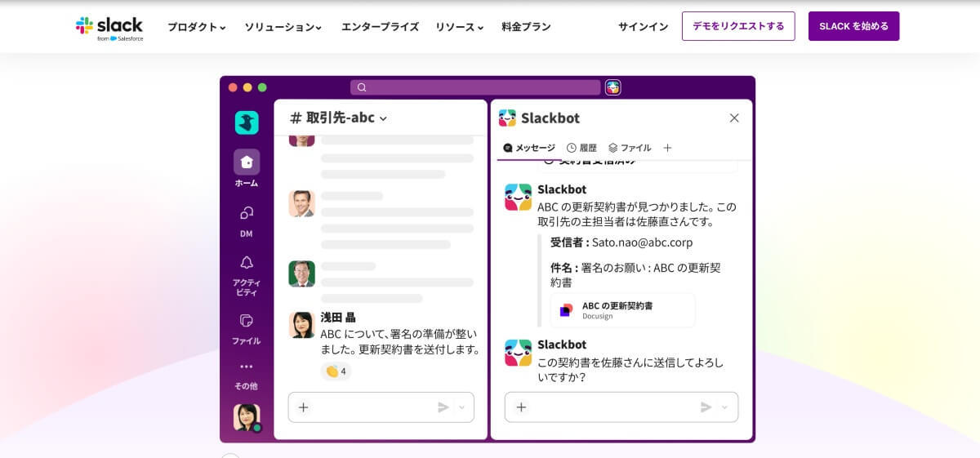The image size is (980, 458).
Task: Click the channel message input field
Action: (x=381, y=407)
